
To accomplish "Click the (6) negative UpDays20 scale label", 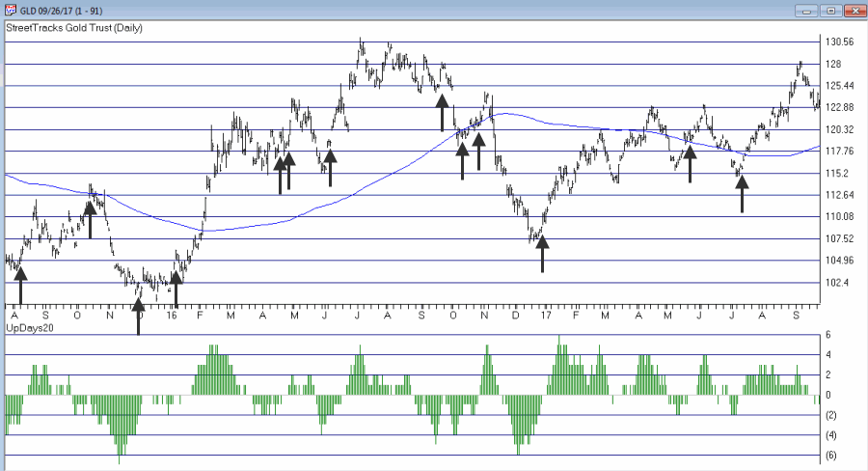I will (831, 456).
